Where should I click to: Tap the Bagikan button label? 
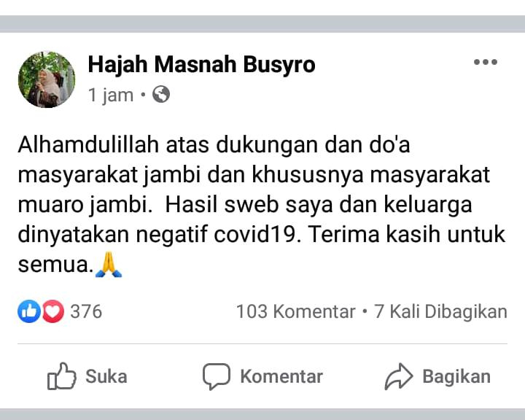[456, 376]
